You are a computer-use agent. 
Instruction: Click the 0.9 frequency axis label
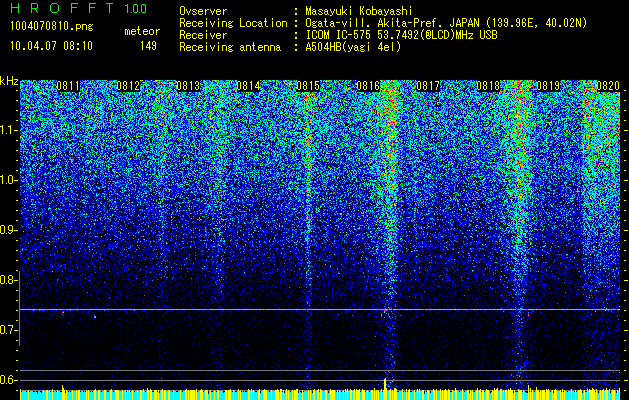point(7,230)
